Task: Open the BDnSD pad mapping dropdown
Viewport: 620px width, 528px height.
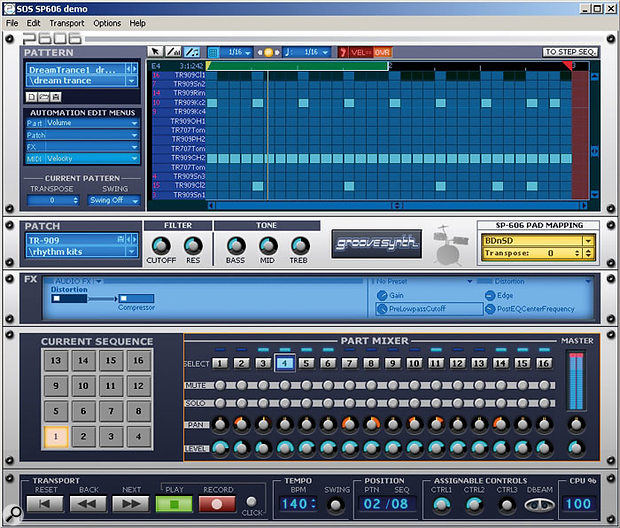Action: click(x=588, y=240)
